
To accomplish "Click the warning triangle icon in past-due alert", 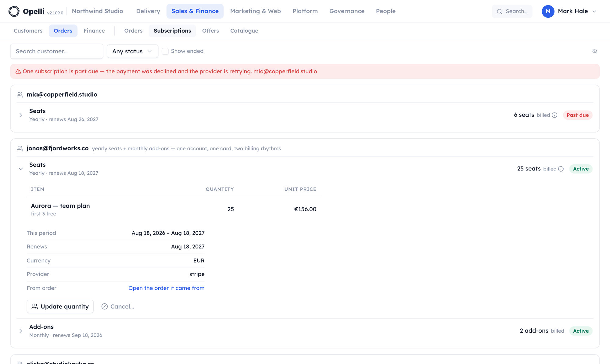I will [18, 71].
